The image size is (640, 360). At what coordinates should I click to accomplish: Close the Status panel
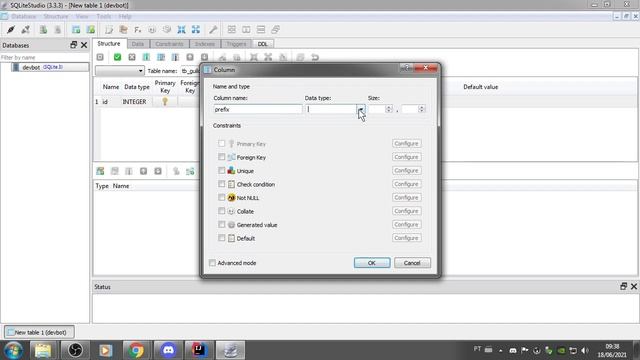(x=634, y=287)
